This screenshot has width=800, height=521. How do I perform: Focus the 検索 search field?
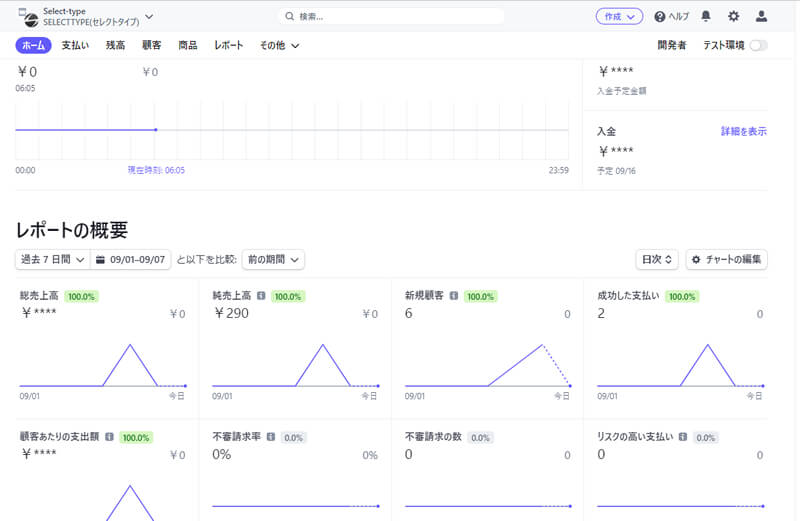(x=390, y=16)
